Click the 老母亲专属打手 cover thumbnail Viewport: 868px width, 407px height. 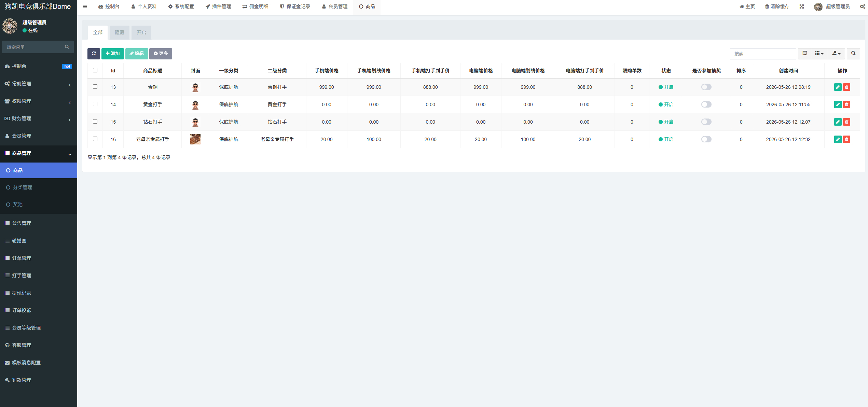195,139
